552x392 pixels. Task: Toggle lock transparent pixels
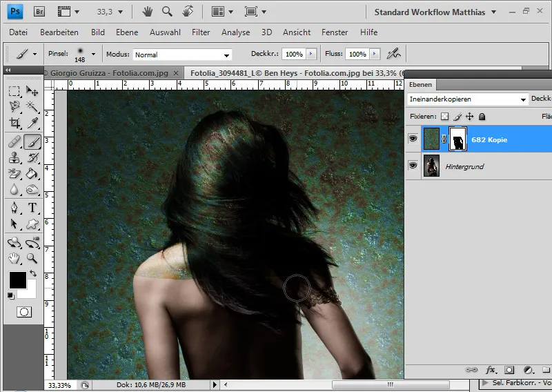[x=445, y=116]
